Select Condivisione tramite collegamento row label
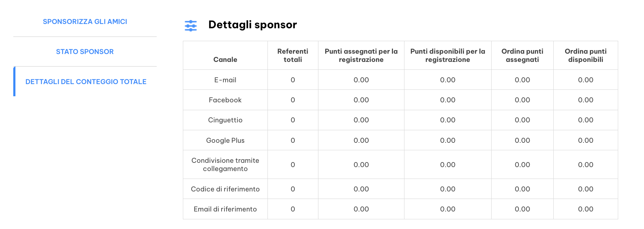This screenshot has height=229, width=644. click(x=225, y=165)
